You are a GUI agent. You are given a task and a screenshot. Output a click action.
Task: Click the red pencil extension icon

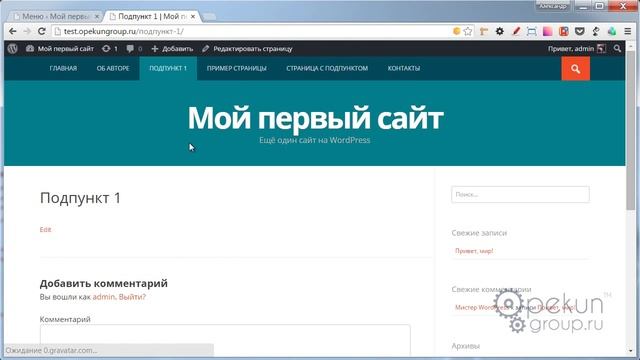pyautogui.click(x=516, y=31)
